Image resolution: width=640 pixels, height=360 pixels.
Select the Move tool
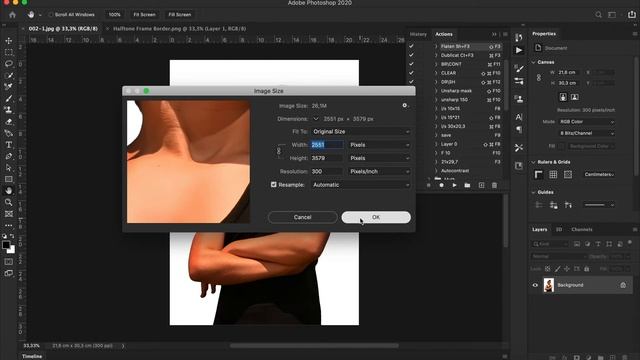9,41
